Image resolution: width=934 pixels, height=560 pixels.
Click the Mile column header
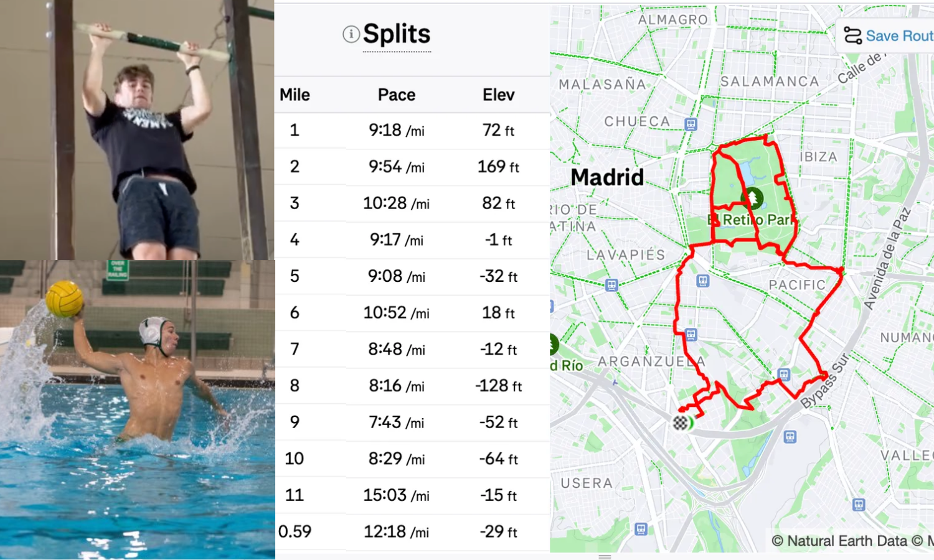coord(295,95)
